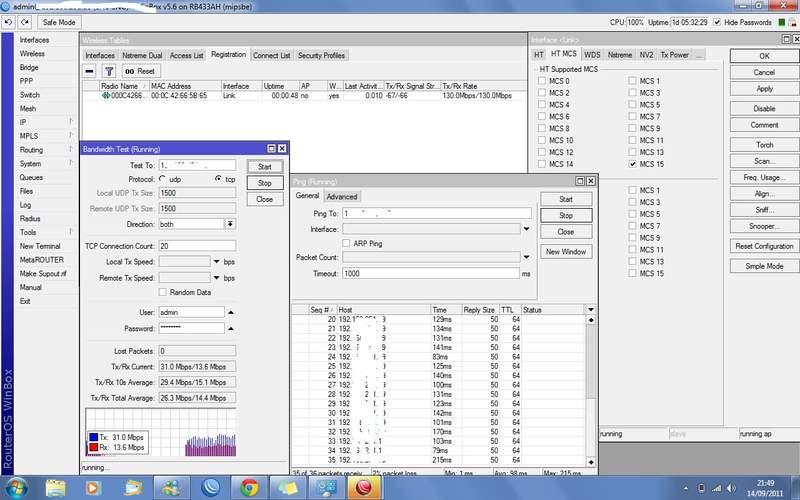The image size is (800, 500).
Task: Click the Safe Mode button
Action: tap(59, 22)
